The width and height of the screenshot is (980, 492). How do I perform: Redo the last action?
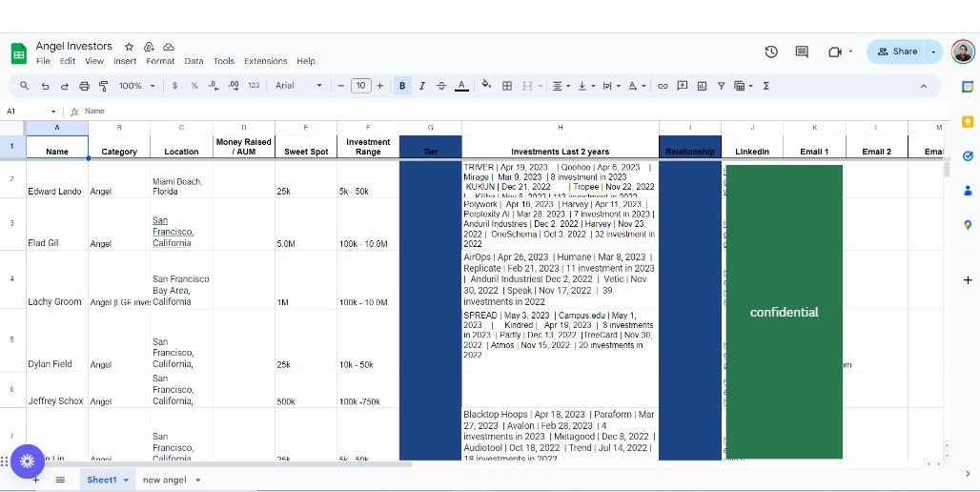click(x=65, y=86)
